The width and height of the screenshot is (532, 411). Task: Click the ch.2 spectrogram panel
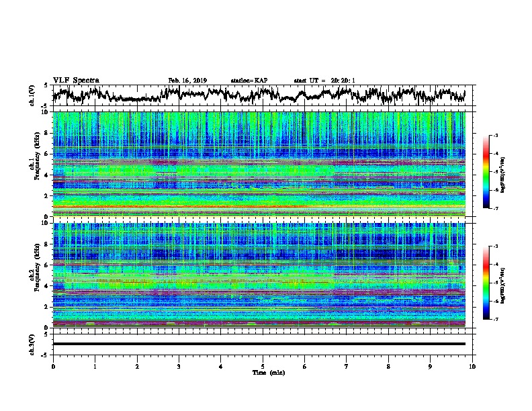pyautogui.click(x=259, y=275)
